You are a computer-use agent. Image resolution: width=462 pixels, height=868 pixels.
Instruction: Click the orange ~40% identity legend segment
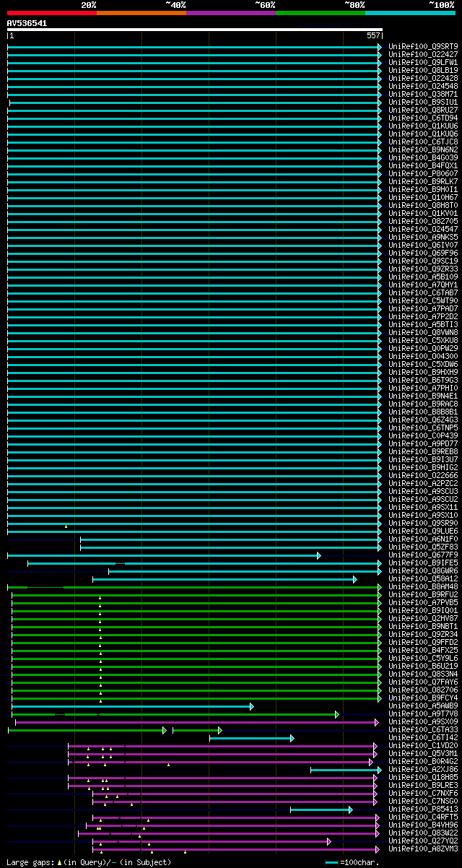click(141, 13)
